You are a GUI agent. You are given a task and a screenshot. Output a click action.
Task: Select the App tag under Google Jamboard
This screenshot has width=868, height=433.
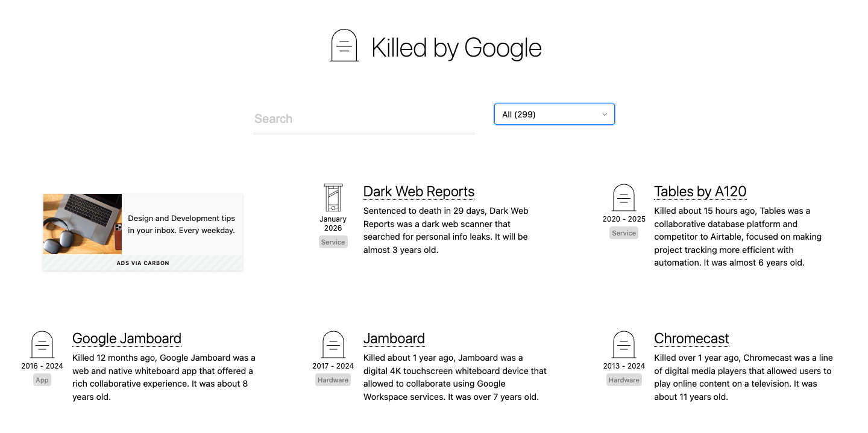coord(42,379)
